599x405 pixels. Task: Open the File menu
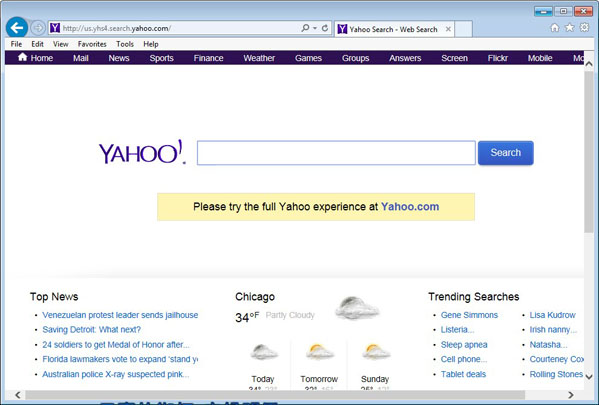point(16,44)
